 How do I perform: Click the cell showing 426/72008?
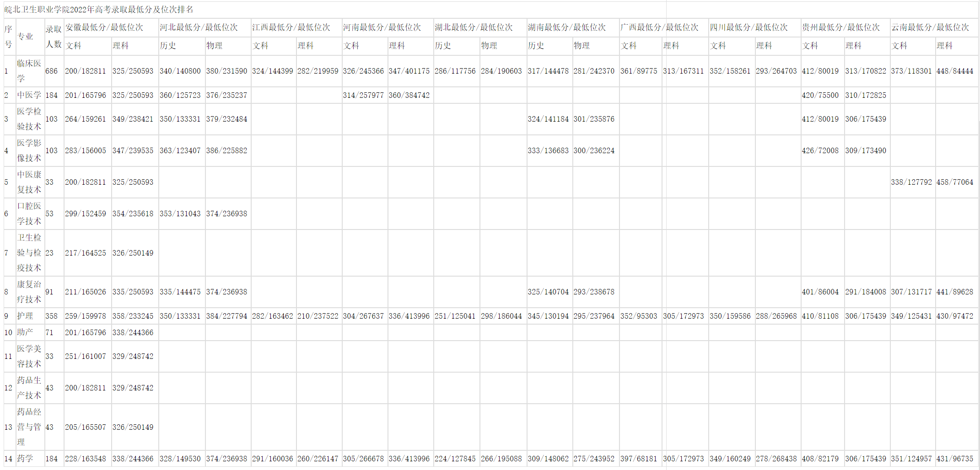pyautogui.click(x=820, y=150)
